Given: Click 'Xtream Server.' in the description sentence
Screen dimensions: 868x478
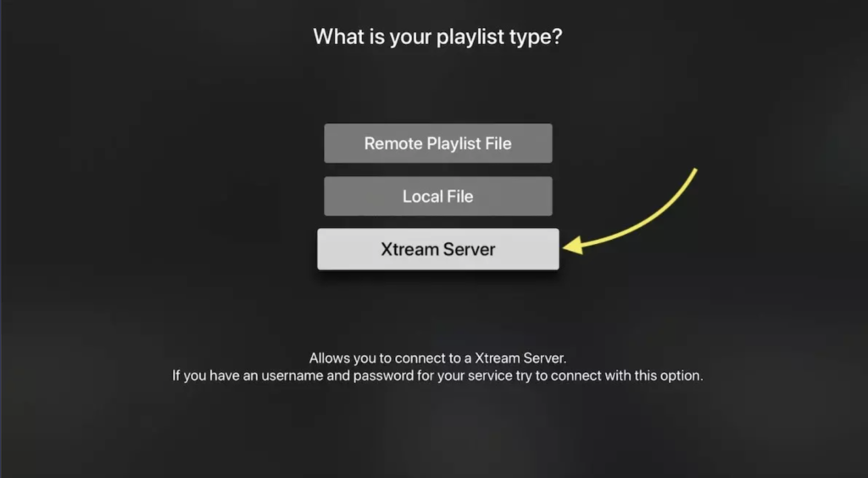Looking at the screenshot, I should click(521, 358).
